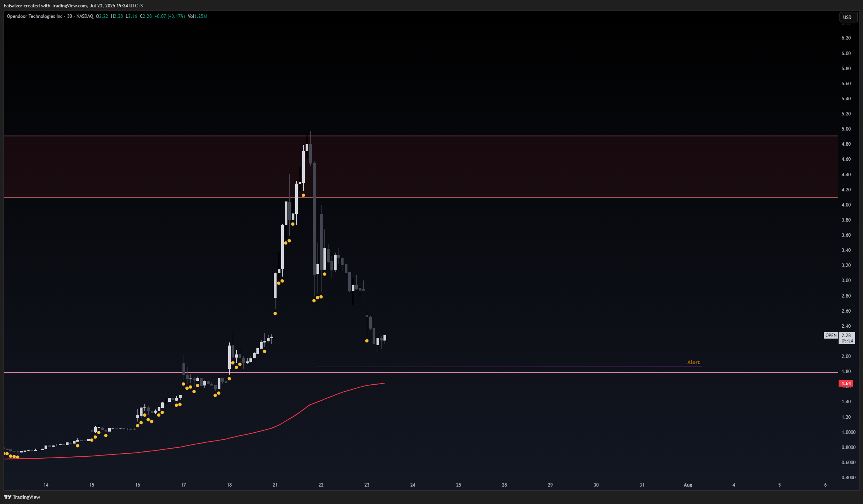
Task: Click the 22 date label on time axis
Action: pos(321,485)
